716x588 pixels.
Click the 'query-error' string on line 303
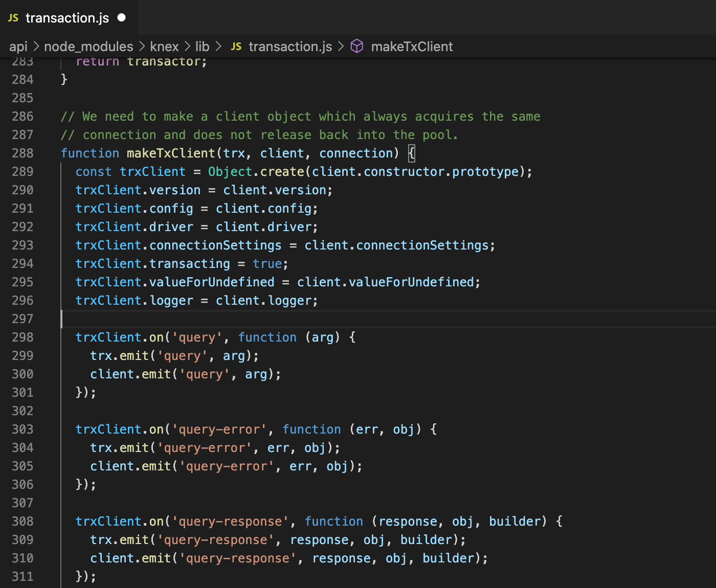click(x=219, y=429)
